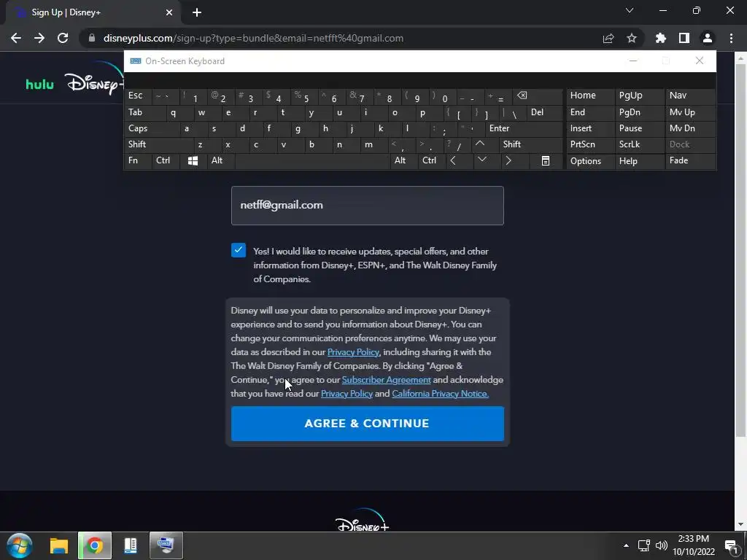Click the volume speaker icon in system tray
The image size is (747, 560).
[662, 545]
